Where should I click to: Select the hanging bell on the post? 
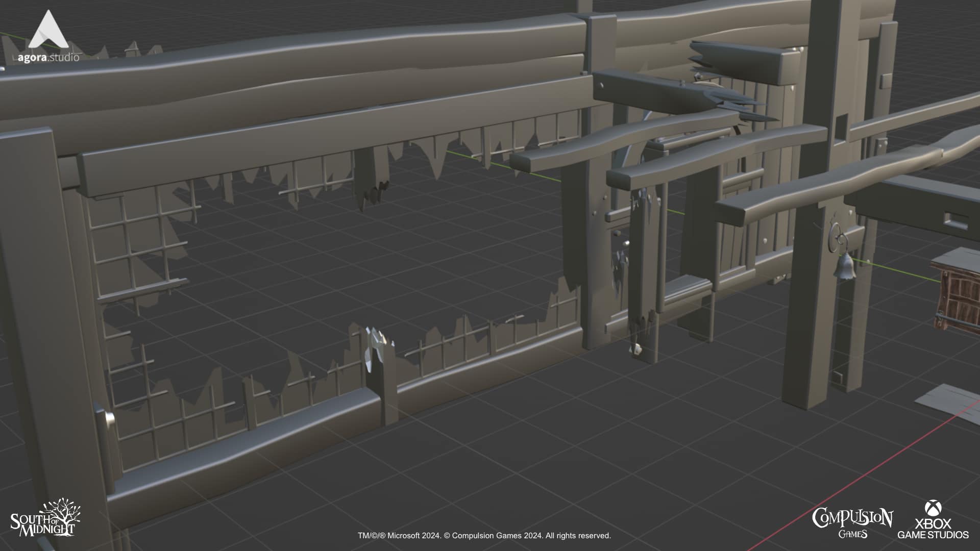pyautogui.click(x=845, y=267)
